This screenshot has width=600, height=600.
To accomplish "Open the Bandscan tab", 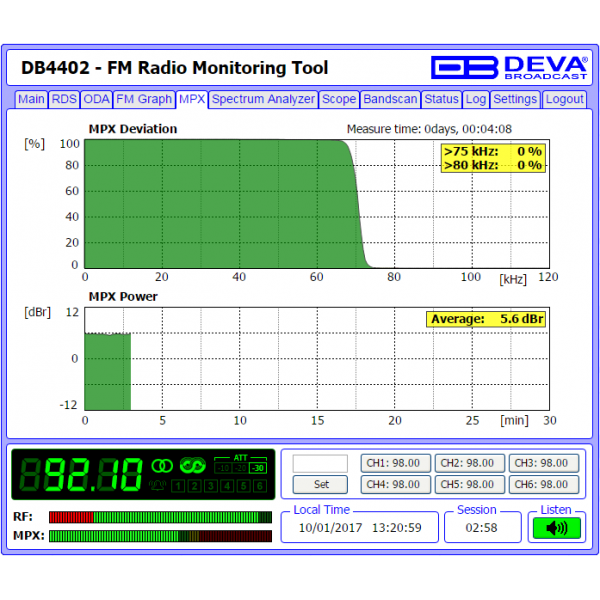I will 390,99.
